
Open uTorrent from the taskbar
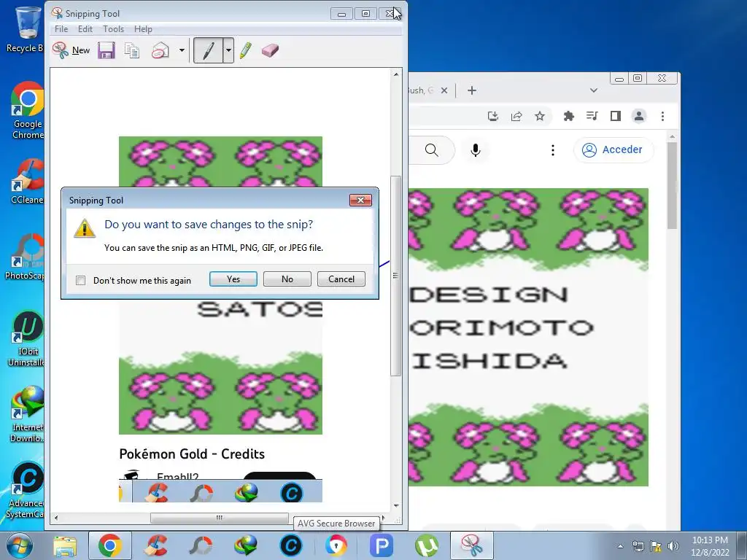coord(426,545)
